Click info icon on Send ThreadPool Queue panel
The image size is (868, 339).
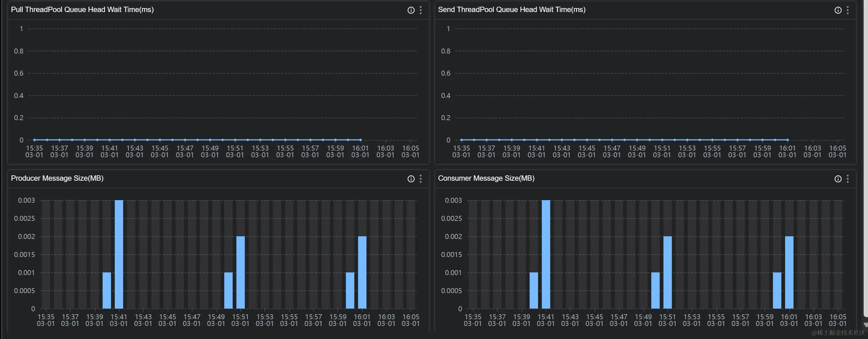pyautogui.click(x=838, y=10)
